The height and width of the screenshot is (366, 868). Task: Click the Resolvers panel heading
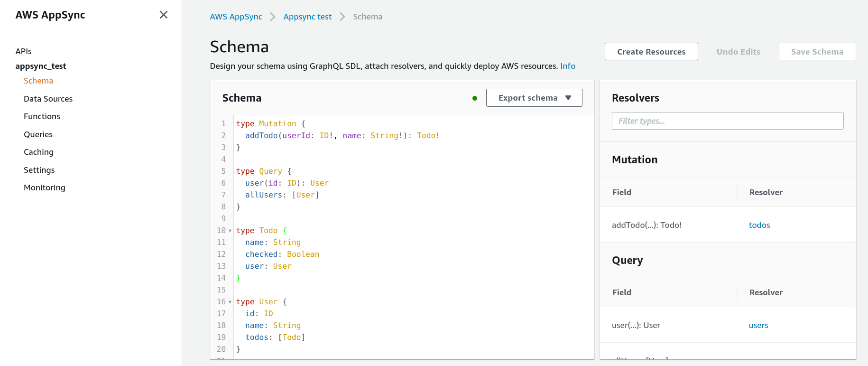(x=636, y=98)
